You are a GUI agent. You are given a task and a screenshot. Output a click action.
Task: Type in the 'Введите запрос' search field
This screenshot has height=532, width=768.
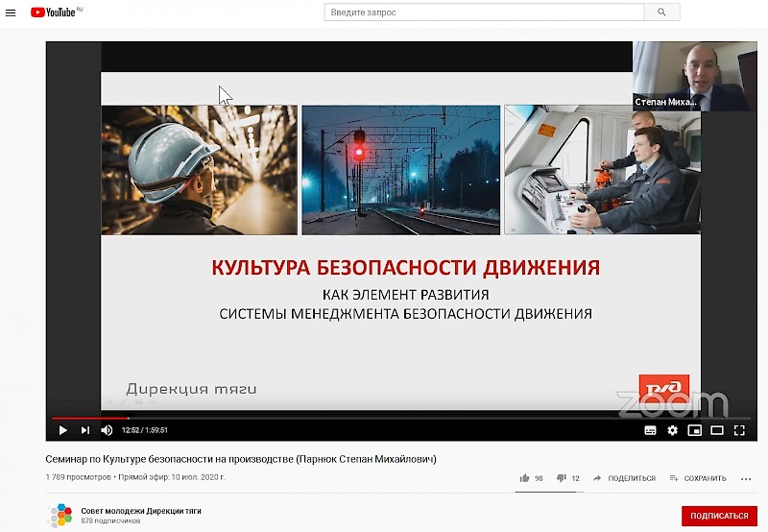(x=483, y=12)
